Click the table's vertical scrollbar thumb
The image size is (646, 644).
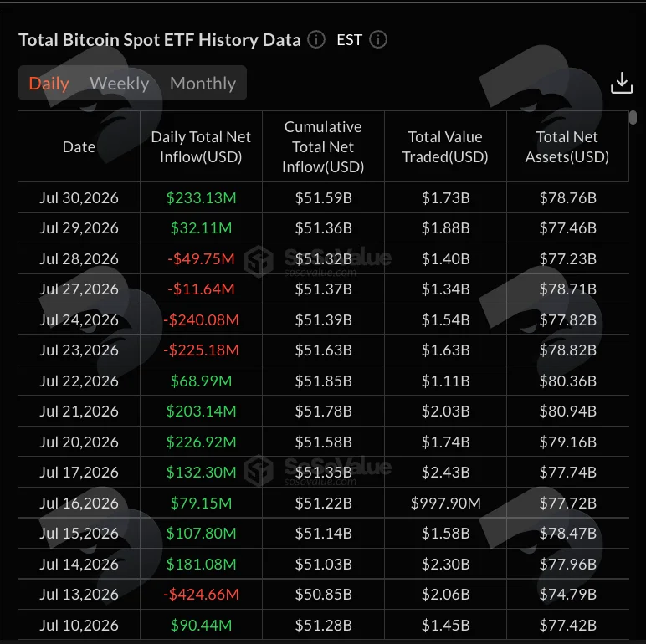[633, 117]
